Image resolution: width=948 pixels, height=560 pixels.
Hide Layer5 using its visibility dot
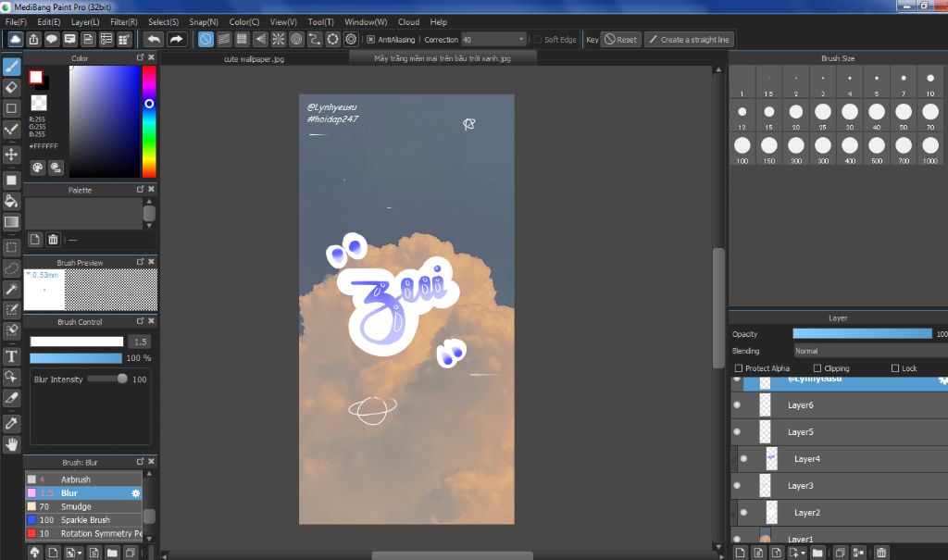point(737,431)
